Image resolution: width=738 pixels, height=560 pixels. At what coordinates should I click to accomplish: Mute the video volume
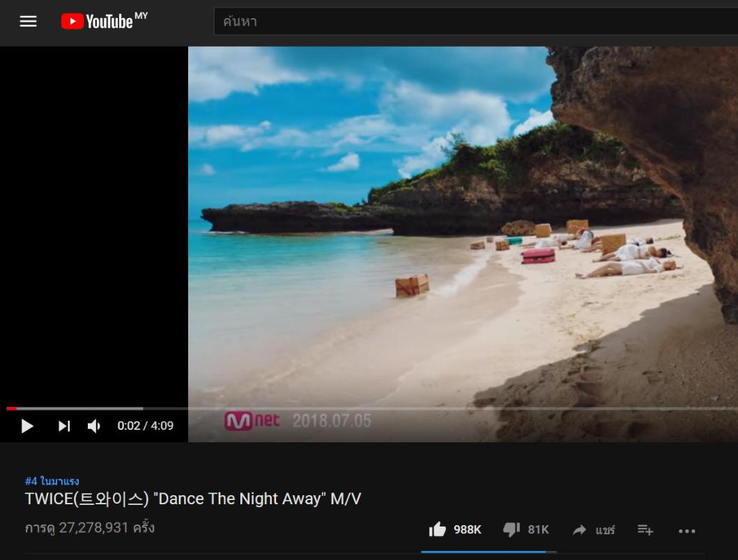pos(93,426)
